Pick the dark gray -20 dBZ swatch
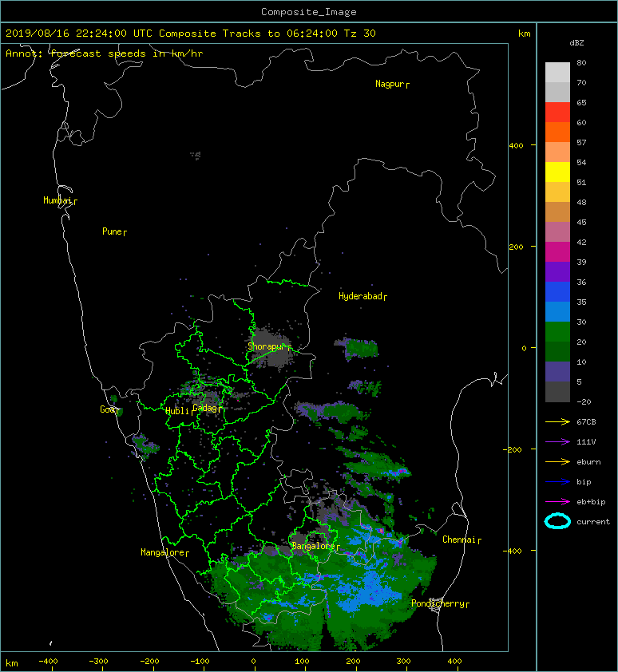This screenshot has height=672, width=618. (557, 392)
